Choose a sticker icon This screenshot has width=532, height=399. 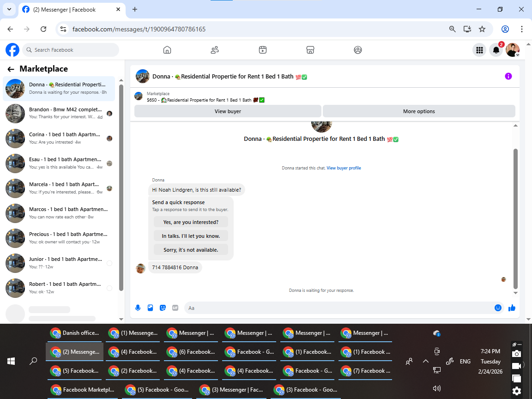tap(163, 308)
